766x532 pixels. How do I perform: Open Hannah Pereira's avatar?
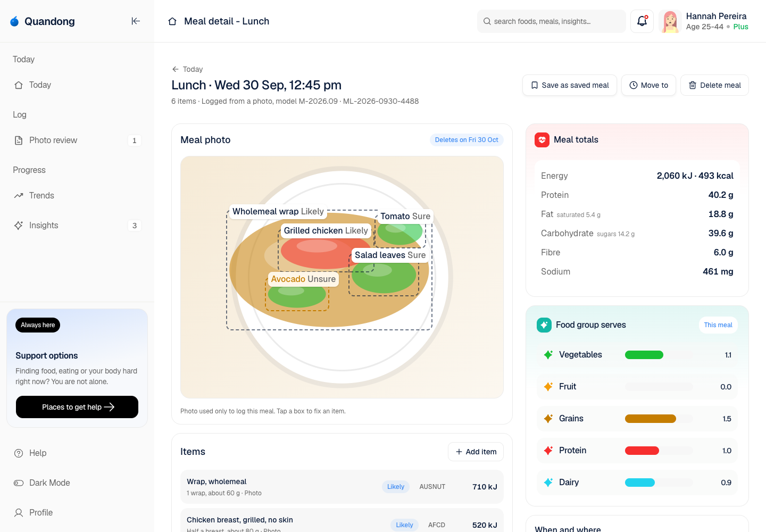(670, 21)
